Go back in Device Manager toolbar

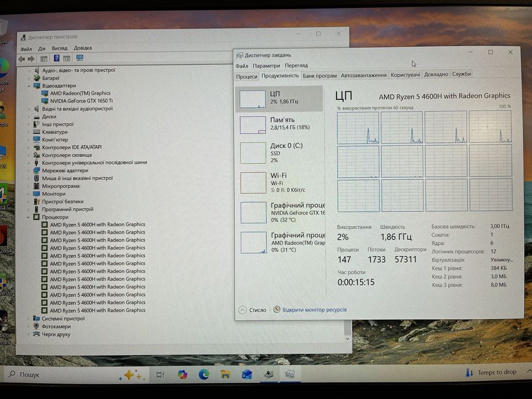[22, 59]
